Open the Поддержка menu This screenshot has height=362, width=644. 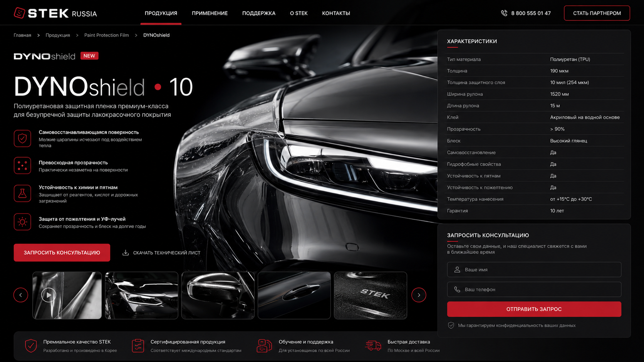coord(259,13)
